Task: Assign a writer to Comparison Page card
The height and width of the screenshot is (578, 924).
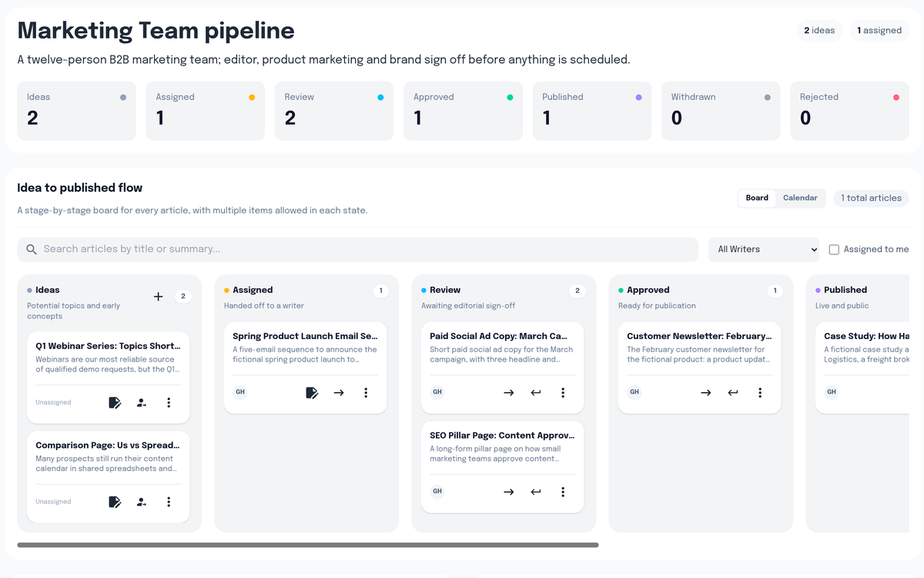Action: click(142, 502)
